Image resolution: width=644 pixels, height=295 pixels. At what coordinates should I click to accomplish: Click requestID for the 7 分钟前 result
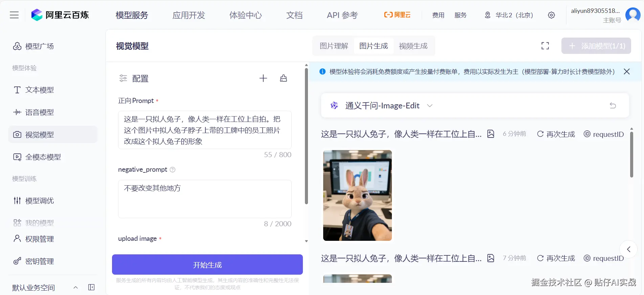point(604,258)
